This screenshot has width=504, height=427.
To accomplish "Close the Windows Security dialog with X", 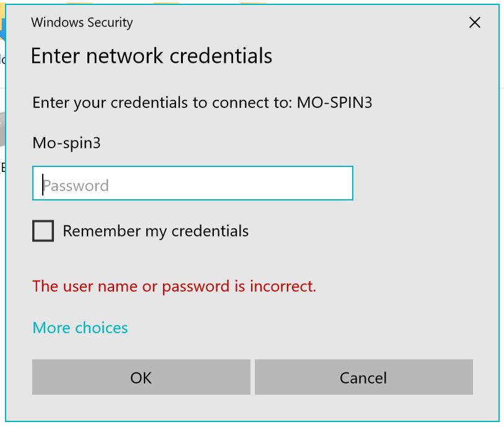I will click(474, 22).
